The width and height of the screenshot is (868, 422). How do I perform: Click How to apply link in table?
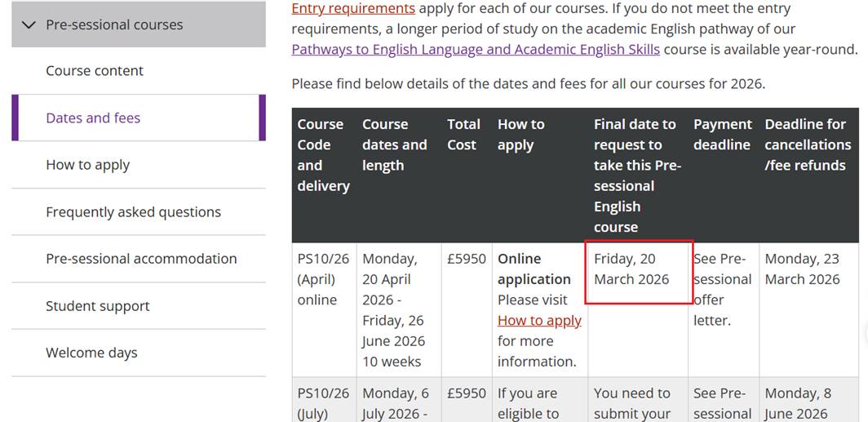click(539, 320)
